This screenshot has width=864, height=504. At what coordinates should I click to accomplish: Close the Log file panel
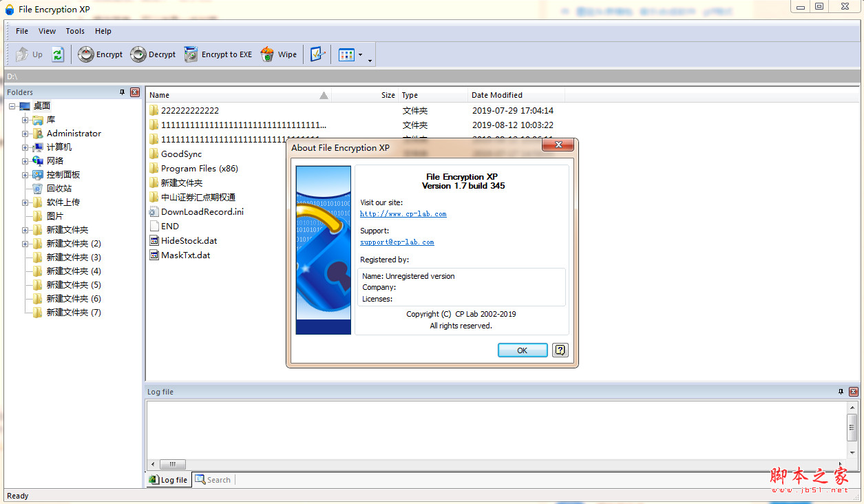pos(854,392)
